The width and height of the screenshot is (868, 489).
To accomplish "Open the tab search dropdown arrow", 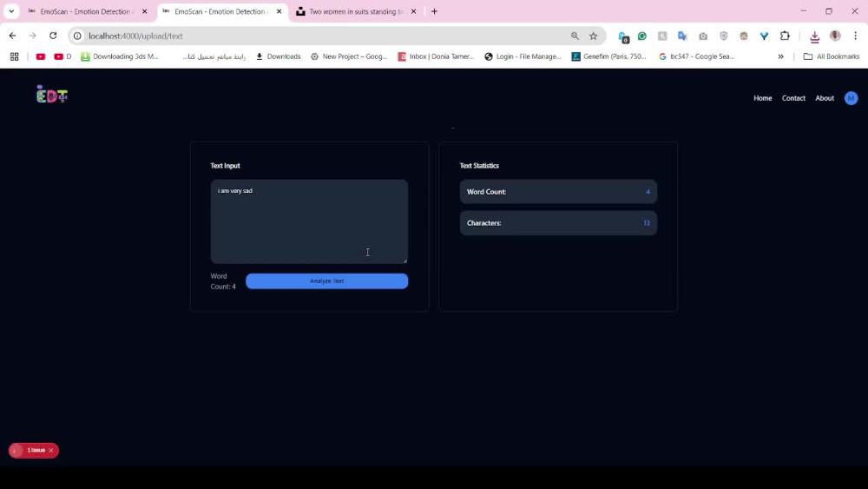I will 11,11.
